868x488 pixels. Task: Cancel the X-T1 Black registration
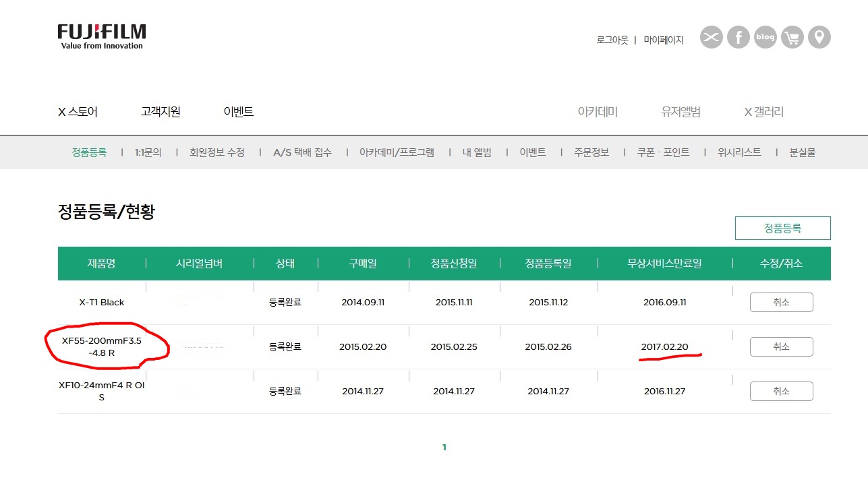point(781,303)
